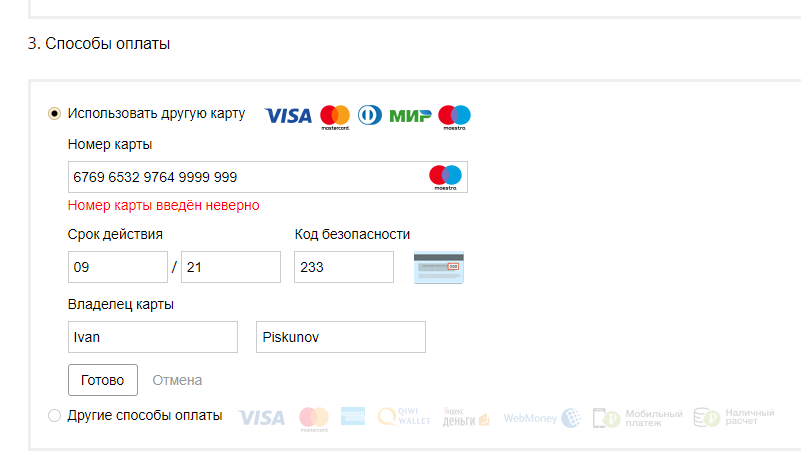Click the Maestro icon inside card number field
The width and height of the screenshot is (801, 471).
(445, 177)
